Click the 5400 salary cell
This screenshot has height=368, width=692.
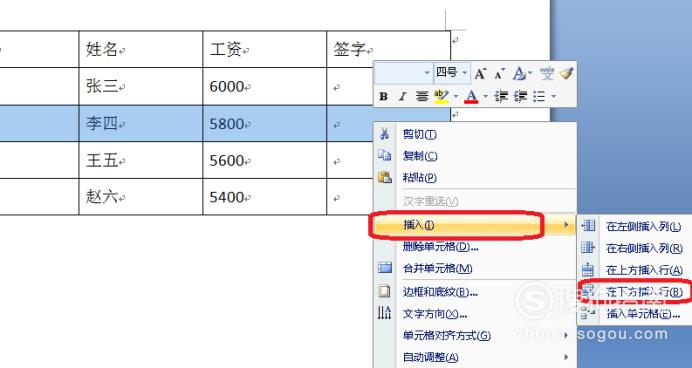pyautogui.click(x=264, y=197)
